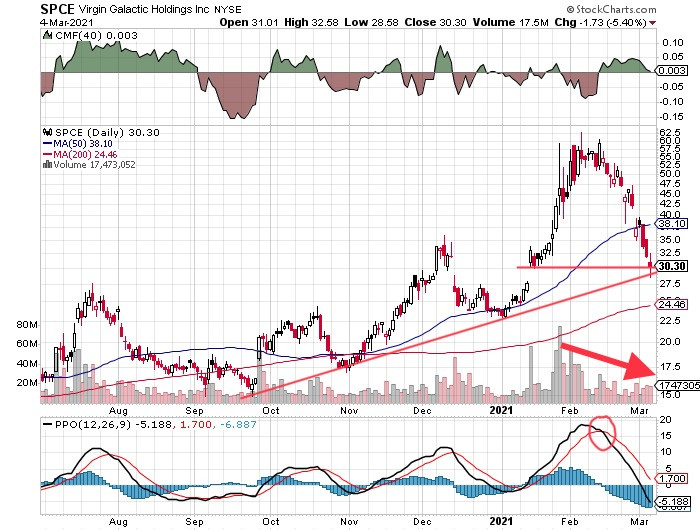Click the 1.700 PPO signal tag on right axis
Screen dimensions: 700x530
tap(671, 479)
